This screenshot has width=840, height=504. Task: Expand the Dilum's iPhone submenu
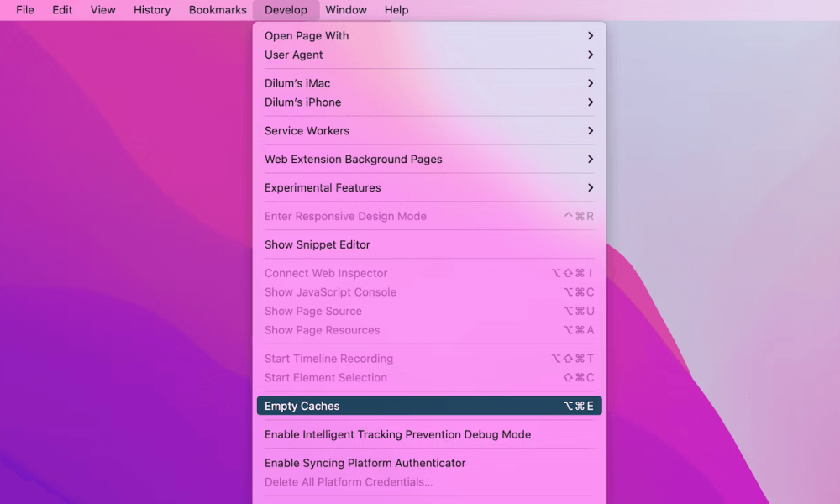click(429, 102)
